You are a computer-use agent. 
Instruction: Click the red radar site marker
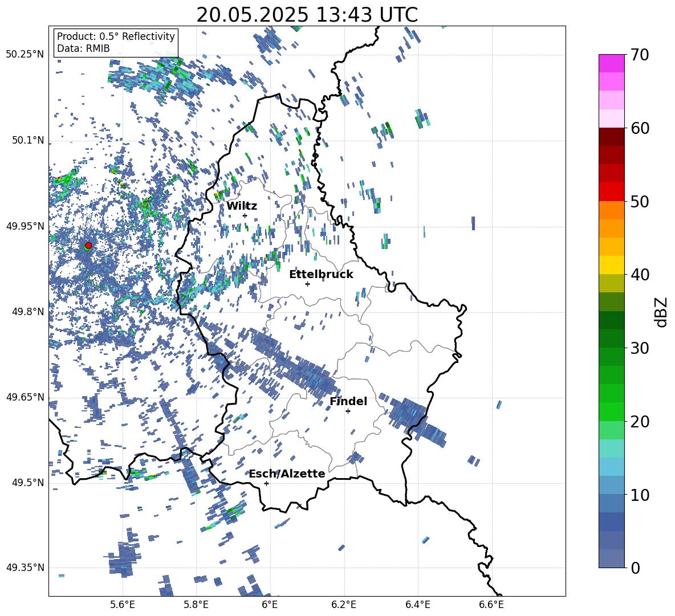pyautogui.click(x=88, y=245)
